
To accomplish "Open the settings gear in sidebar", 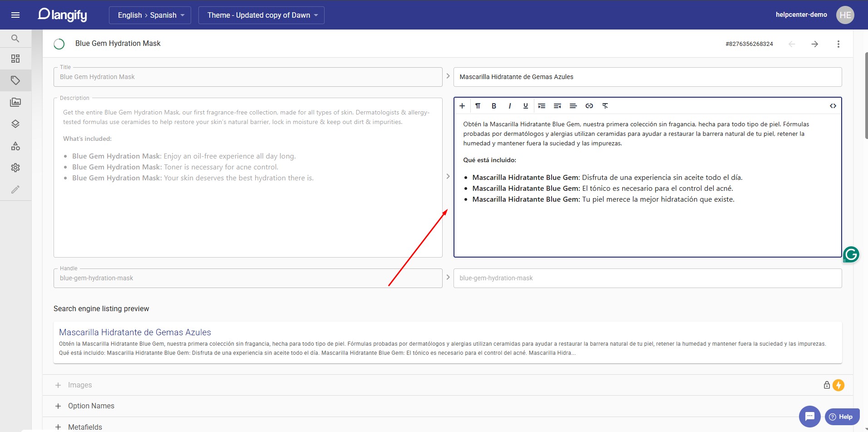I will (x=15, y=168).
